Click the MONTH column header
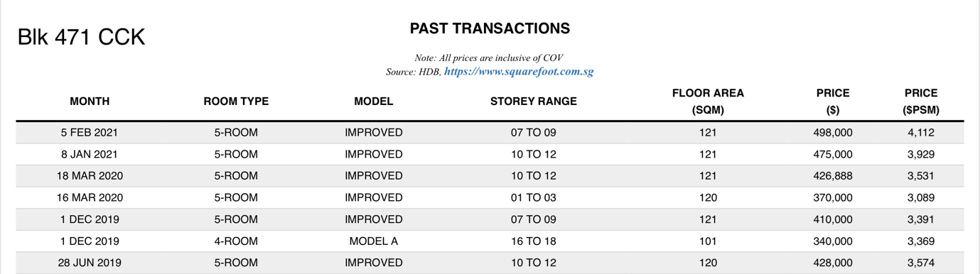 click(x=90, y=102)
